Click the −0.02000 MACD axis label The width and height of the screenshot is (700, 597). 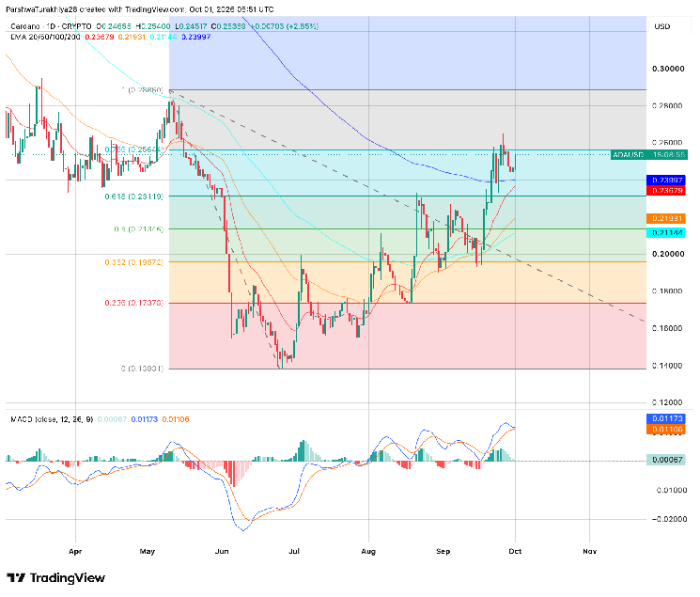pyautogui.click(x=668, y=519)
